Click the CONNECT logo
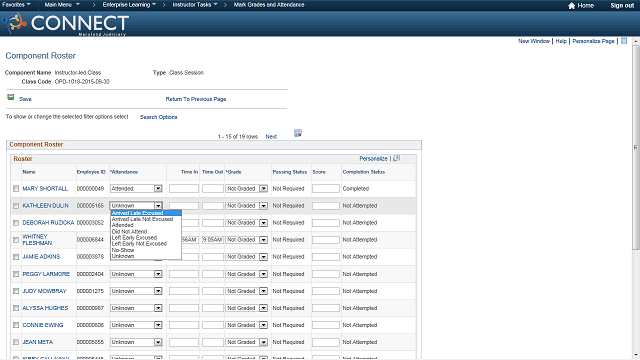The height and width of the screenshot is (360, 640). pyautogui.click(x=66, y=24)
